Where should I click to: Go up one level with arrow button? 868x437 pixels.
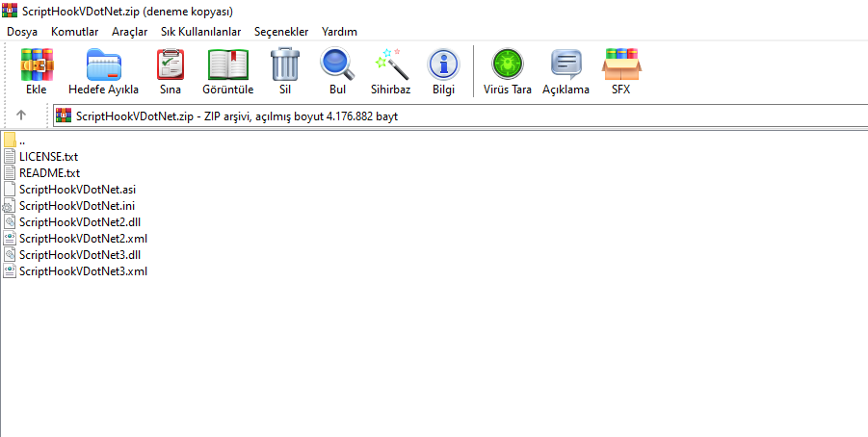point(21,116)
